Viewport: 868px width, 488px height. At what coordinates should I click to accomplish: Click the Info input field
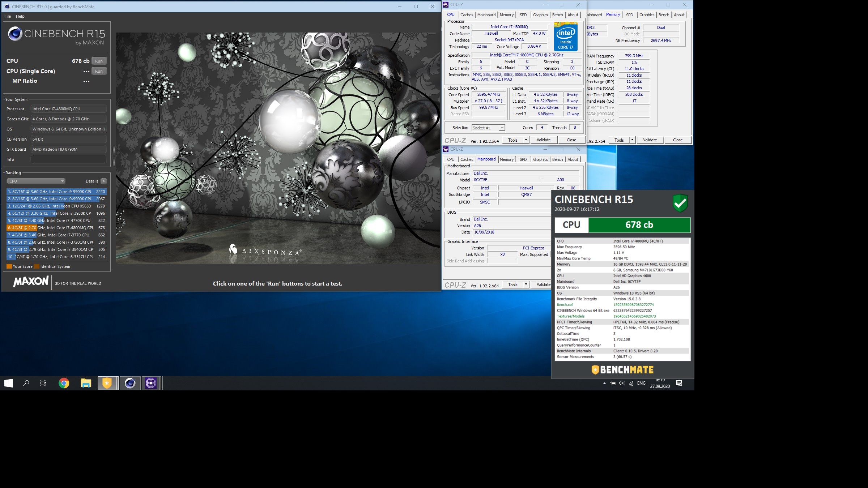pyautogui.click(x=69, y=159)
